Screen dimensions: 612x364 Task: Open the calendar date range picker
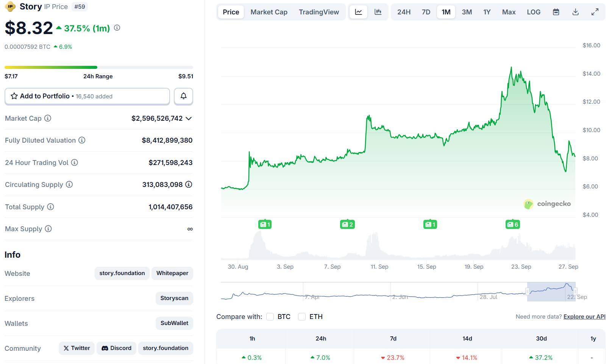click(556, 12)
